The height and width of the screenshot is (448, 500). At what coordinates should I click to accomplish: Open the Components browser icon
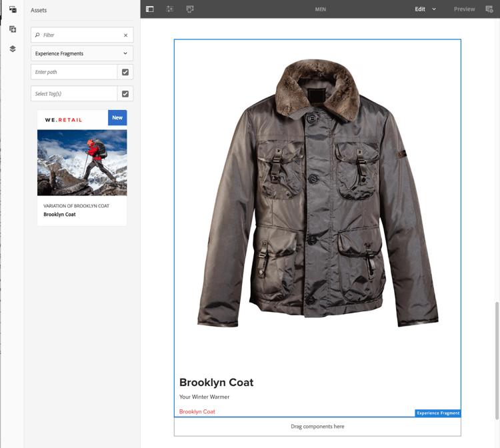(13, 29)
